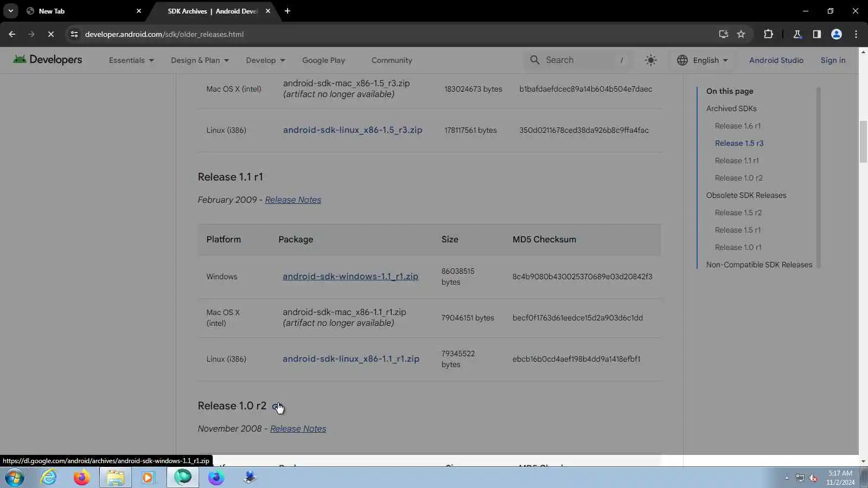
Task: Open Windows Explorer from taskbar
Action: 115,478
